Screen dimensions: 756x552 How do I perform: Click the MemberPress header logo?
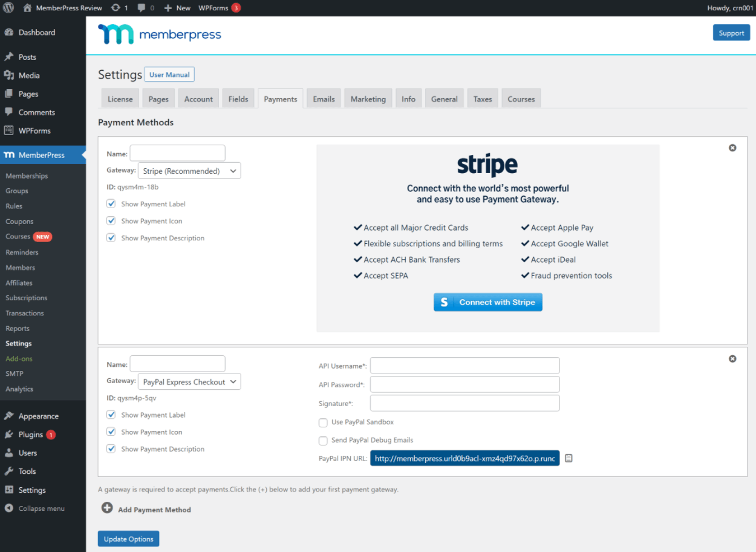pos(160,34)
